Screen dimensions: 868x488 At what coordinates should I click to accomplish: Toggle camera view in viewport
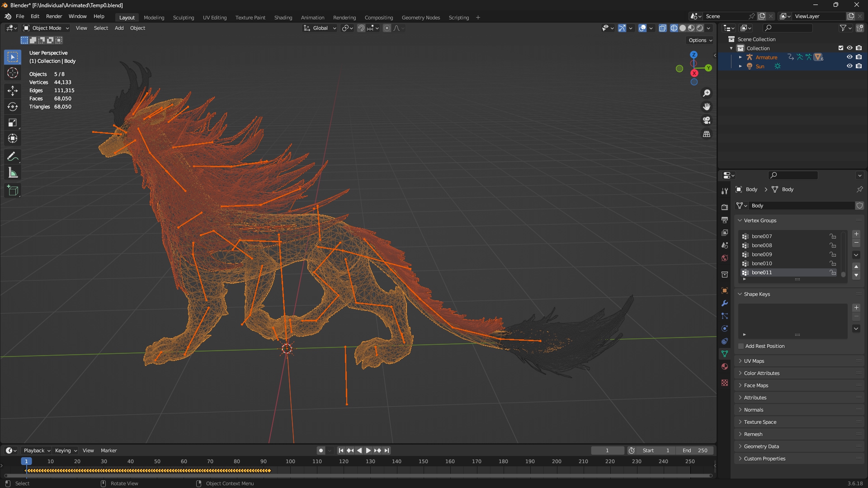707,121
